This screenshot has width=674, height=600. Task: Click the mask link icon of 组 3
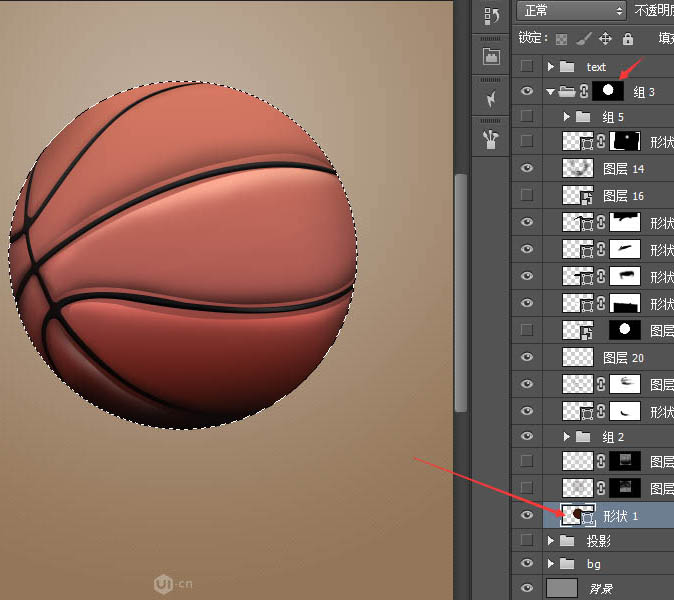click(x=582, y=92)
